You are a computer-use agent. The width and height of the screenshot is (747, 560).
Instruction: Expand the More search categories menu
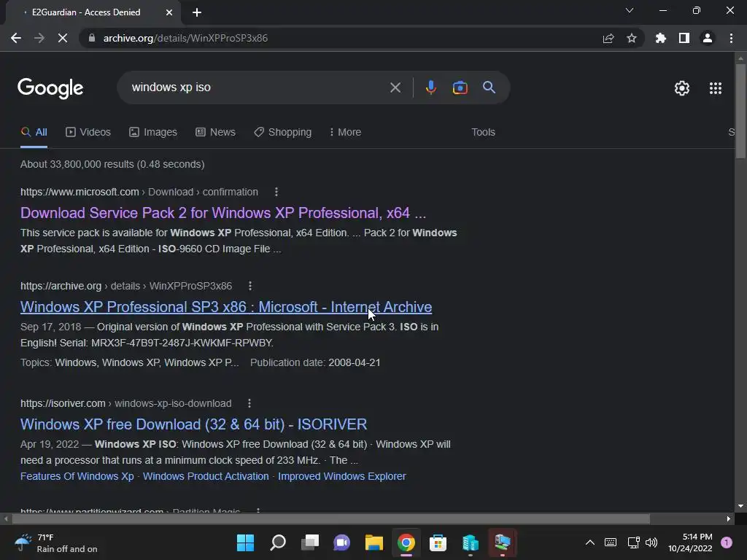pyautogui.click(x=345, y=133)
